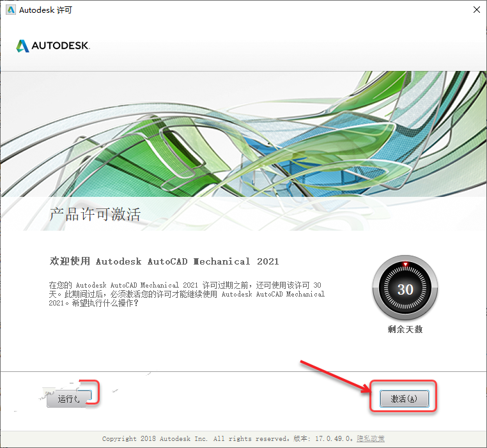The height and width of the screenshot is (448, 487).
Task: Click the 剩余天数 label under dial
Action: (x=405, y=329)
